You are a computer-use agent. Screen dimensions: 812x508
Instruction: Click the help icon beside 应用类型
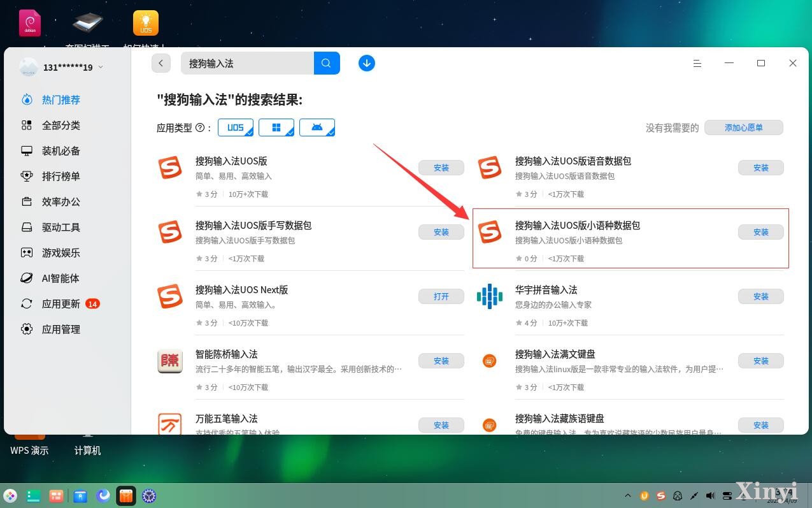[200, 127]
